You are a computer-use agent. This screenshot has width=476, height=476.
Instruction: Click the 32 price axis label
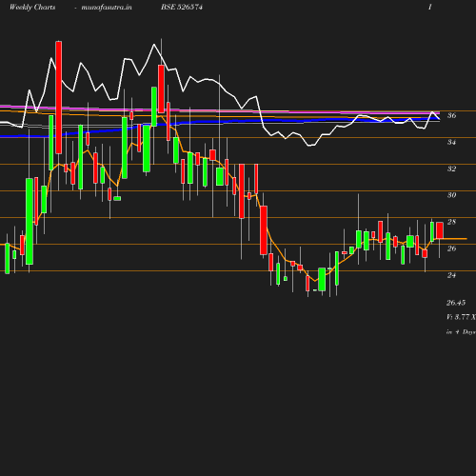(452, 169)
